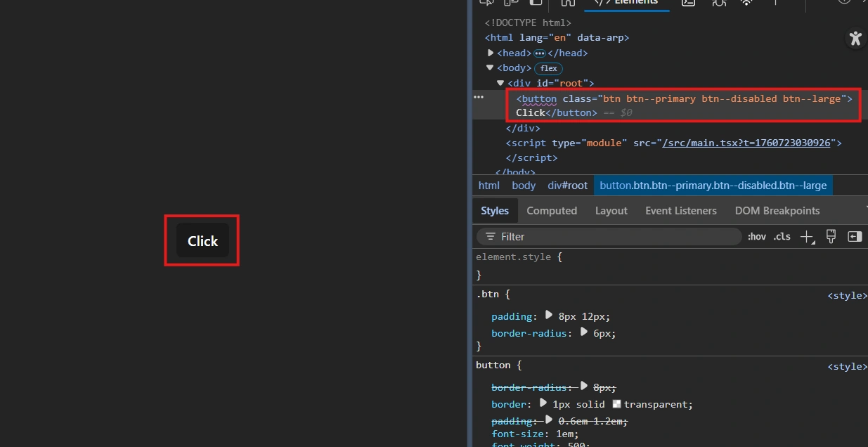Image resolution: width=868 pixels, height=447 pixels.
Task: Collapse the body element node
Action: coord(491,68)
